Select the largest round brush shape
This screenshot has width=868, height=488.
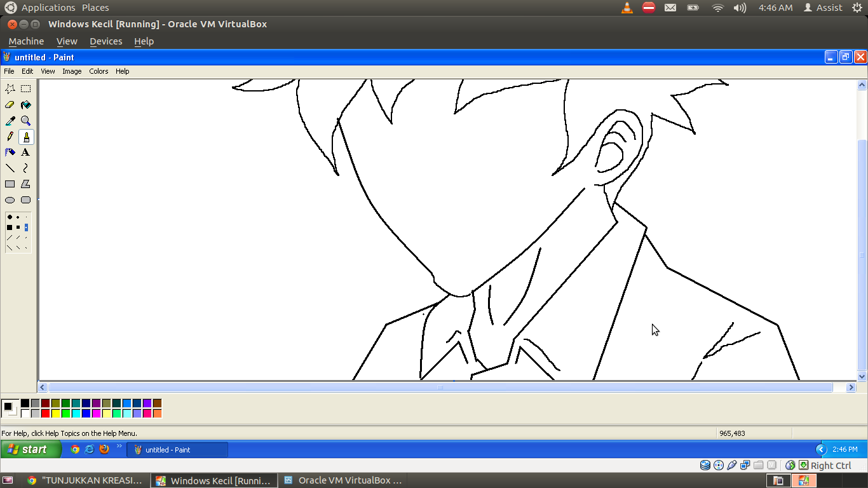tap(10, 217)
